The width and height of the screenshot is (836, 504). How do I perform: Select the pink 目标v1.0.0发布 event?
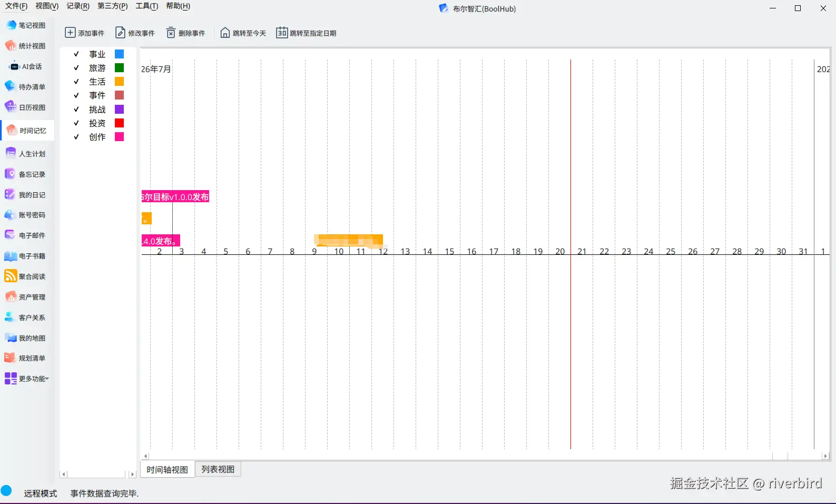coord(175,196)
